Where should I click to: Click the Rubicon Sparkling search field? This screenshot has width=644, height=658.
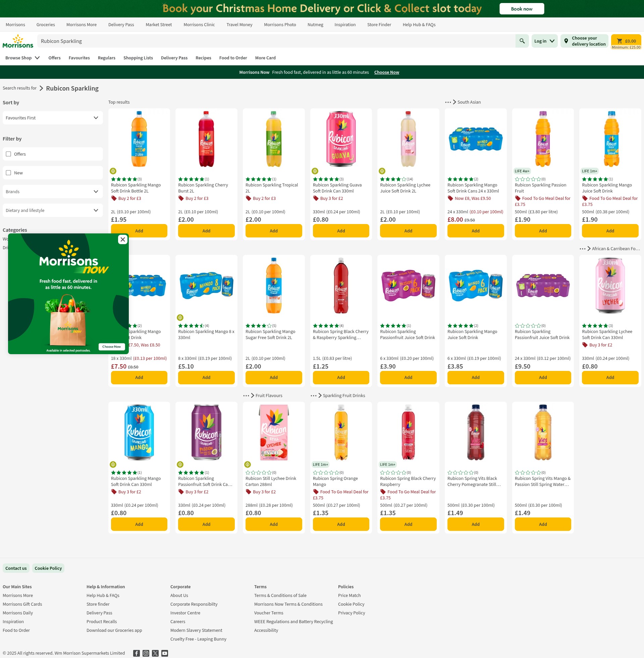(x=276, y=41)
